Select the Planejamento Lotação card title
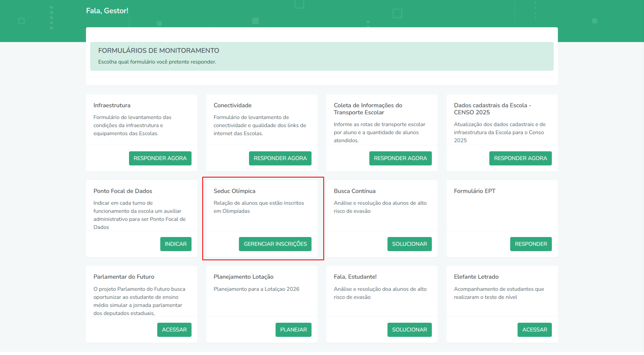The height and width of the screenshot is (355, 644). pyautogui.click(x=243, y=277)
